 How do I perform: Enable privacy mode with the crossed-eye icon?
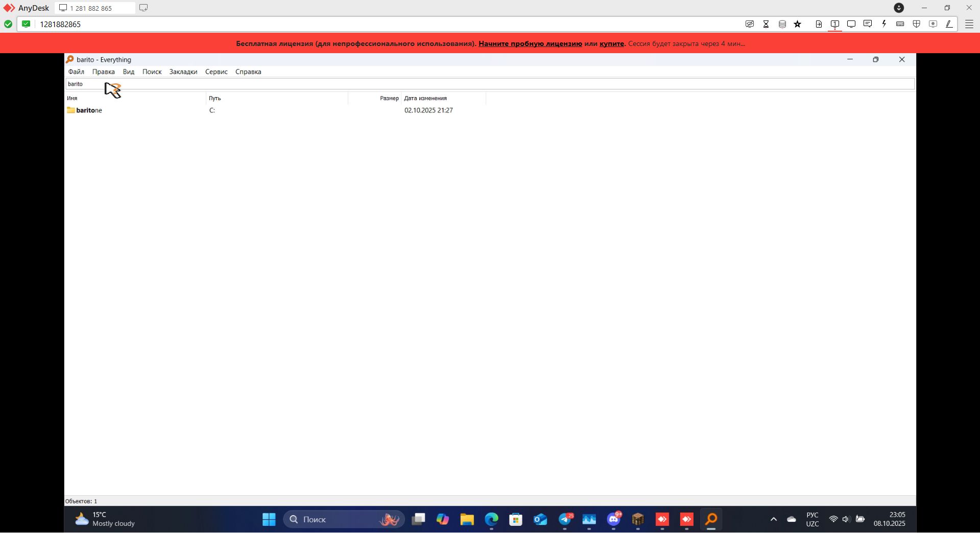(750, 24)
